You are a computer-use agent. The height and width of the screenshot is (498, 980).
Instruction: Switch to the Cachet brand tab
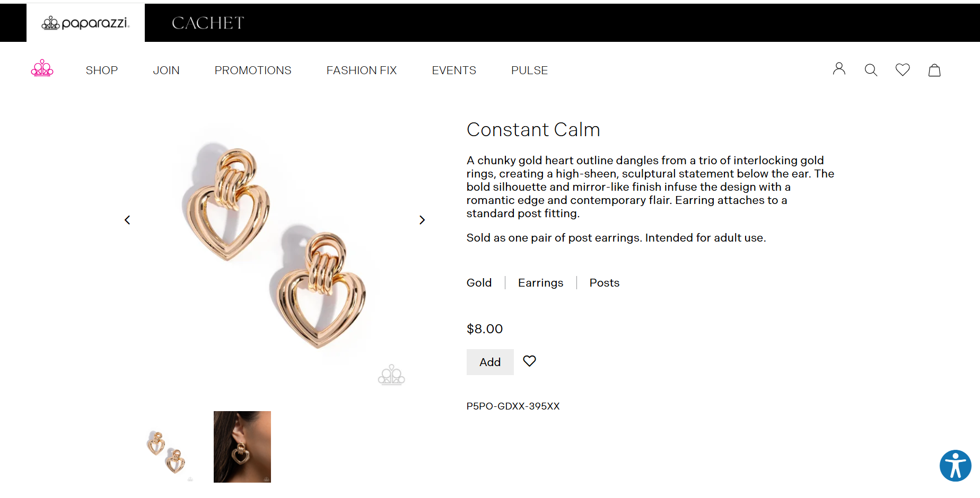208,23
